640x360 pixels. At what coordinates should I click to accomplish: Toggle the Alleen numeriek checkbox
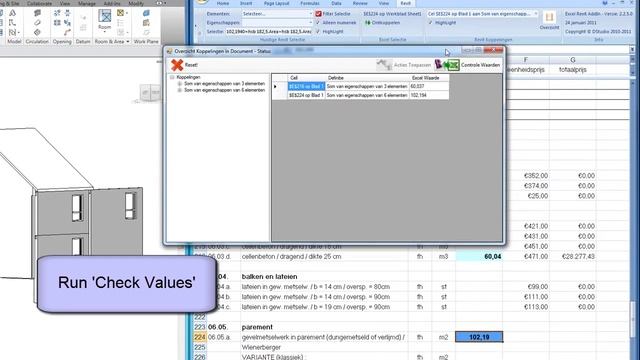pyautogui.click(x=318, y=22)
